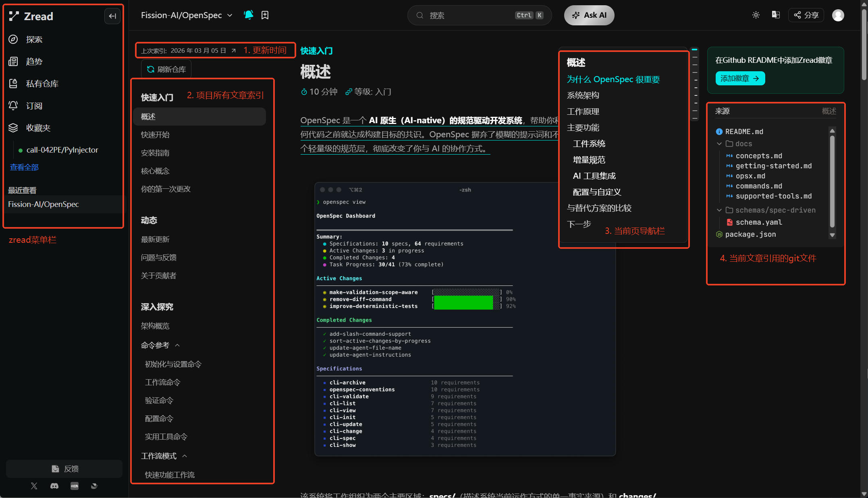868x498 pixels.
Task: Jump to AI 工具集成 subsection
Action: click(x=594, y=176)
